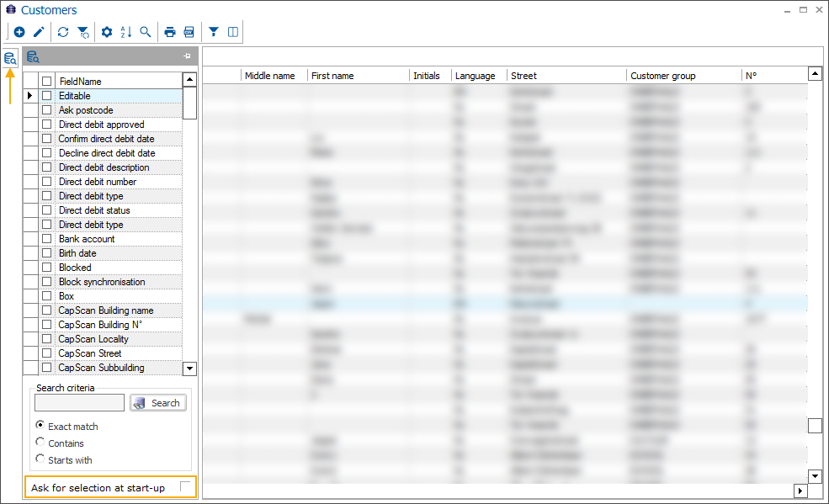This screenshot has width=829, height=504.
Task: Click the printer icon
Action: click(170, 32)
